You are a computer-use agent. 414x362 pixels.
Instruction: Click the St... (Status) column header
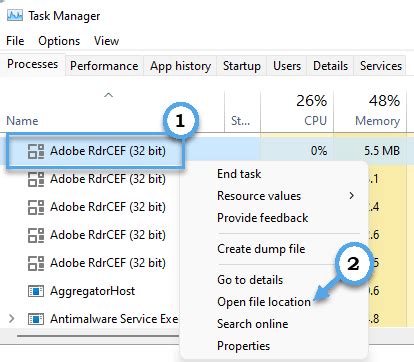(x=241, y=121)
